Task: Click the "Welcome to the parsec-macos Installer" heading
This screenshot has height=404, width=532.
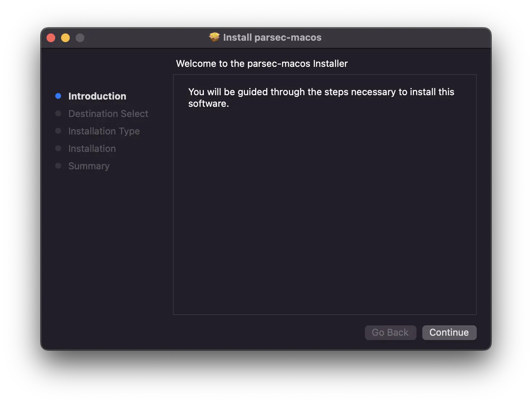Action: pos(262,64)
